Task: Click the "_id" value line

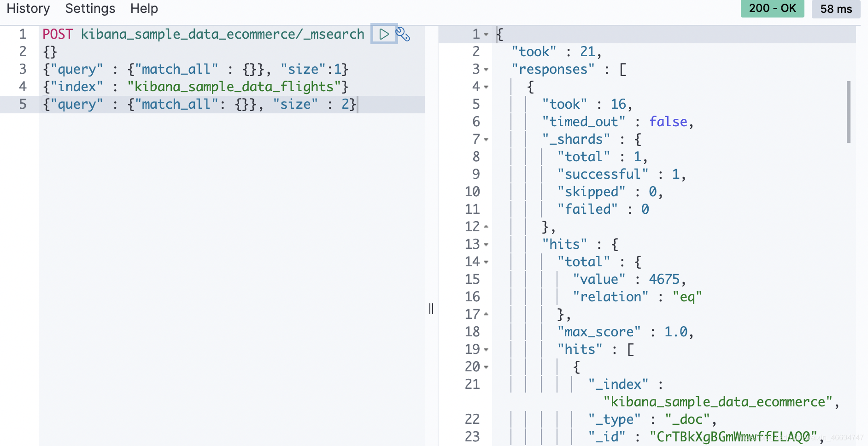Action: [706, 437]
